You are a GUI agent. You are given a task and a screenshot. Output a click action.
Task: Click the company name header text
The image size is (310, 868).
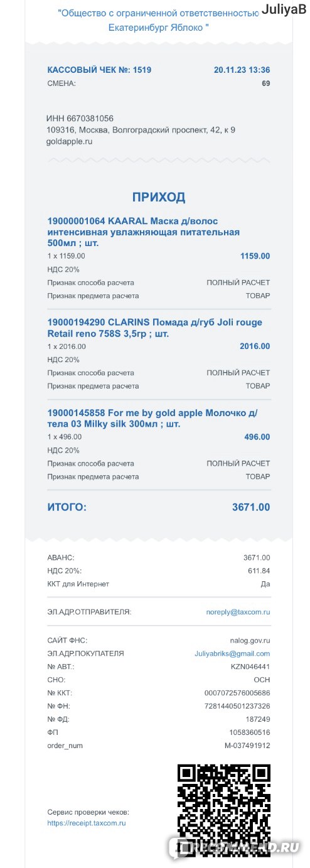(x=158, y=20)
